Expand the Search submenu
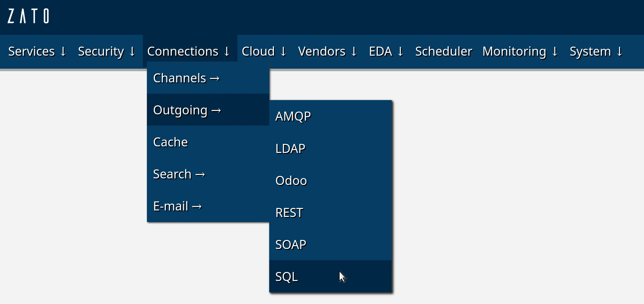 (x=179, y=174)
